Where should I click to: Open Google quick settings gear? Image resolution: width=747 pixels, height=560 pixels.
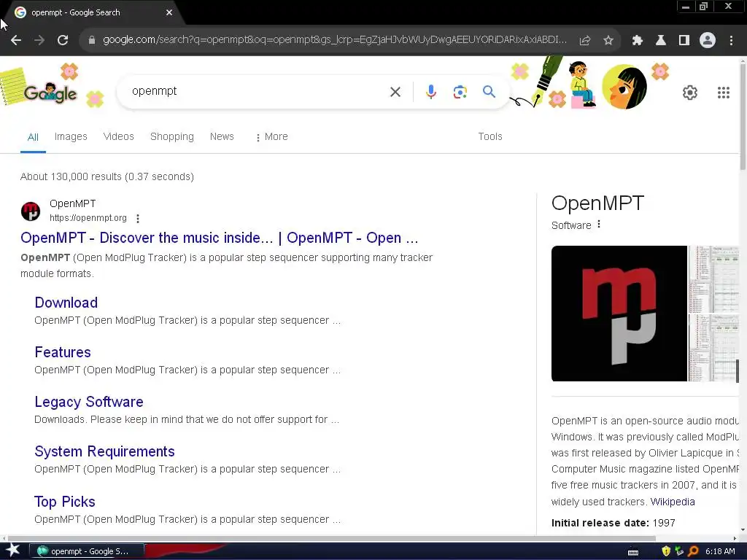click(x=690, y=93)
